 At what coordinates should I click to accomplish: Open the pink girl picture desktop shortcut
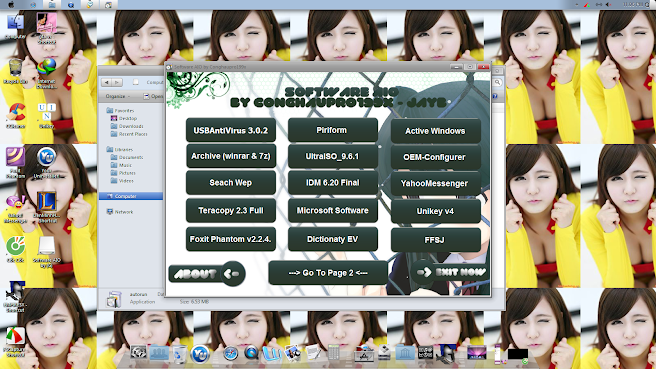[46, 28]
